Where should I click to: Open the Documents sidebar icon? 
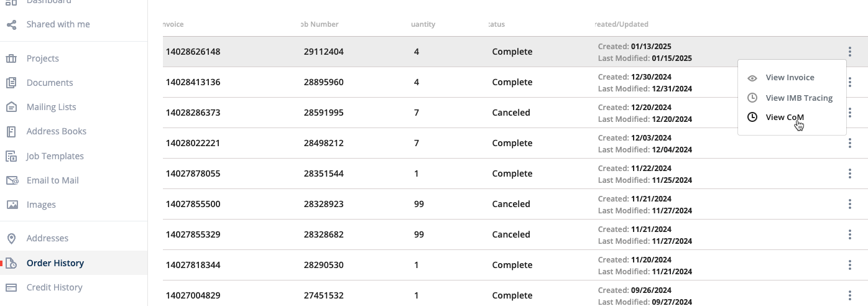click(11, 83)
